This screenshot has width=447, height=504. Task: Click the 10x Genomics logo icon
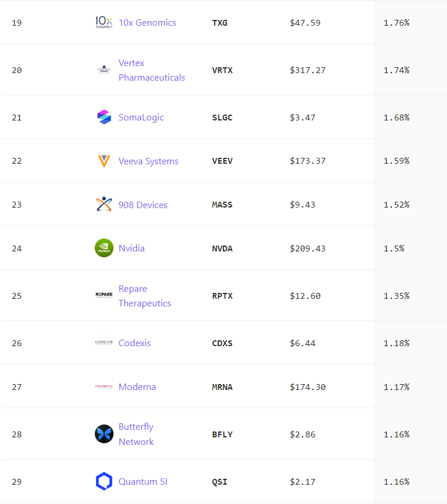click(104, 22)
